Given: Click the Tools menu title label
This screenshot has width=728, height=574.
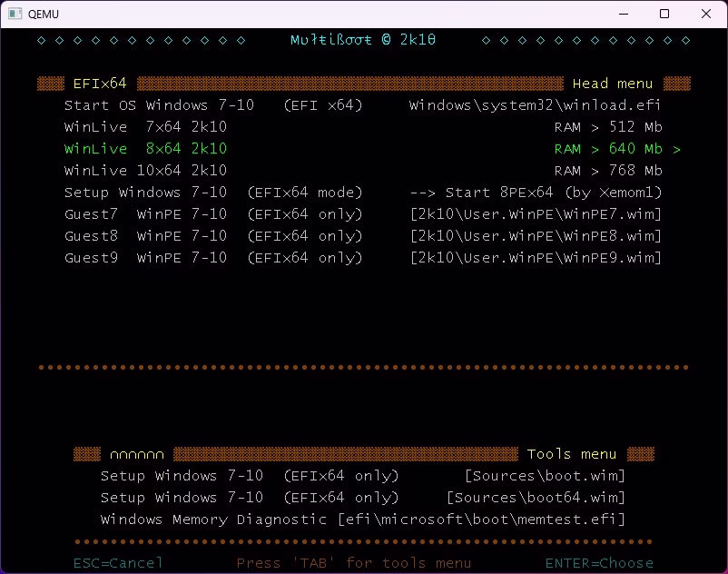Looking at the screenshot, I should (572, 454).
